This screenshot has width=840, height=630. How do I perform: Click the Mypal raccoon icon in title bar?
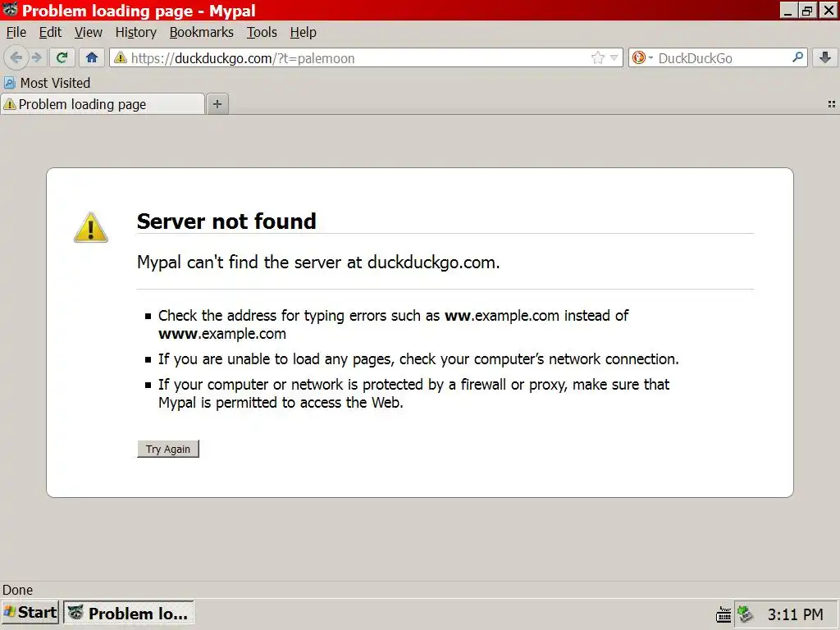(x=10, y=10)
